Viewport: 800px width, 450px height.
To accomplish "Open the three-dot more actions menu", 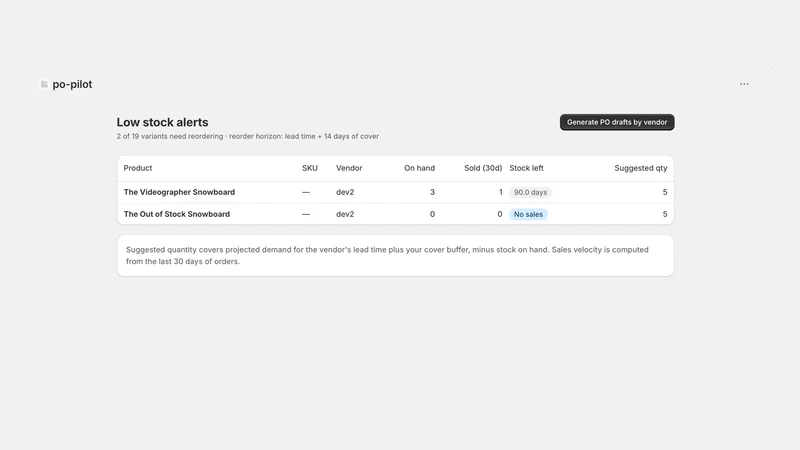I will [744, 84].
